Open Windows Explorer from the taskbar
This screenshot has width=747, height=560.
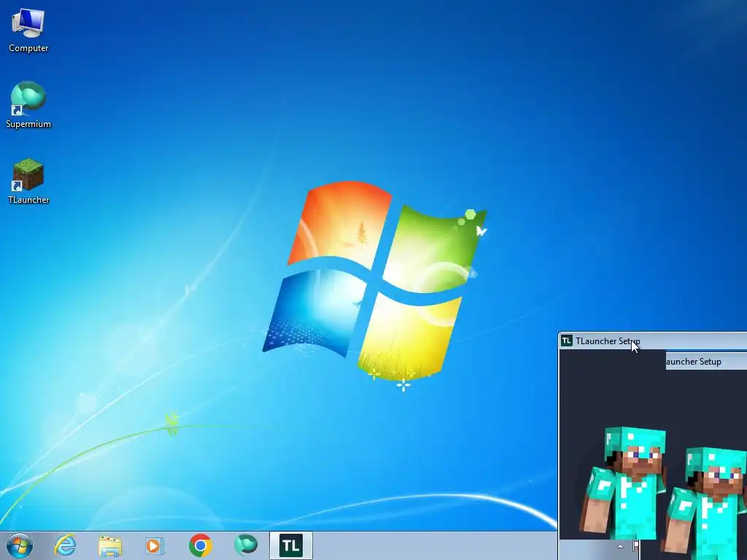click(110, 545)
